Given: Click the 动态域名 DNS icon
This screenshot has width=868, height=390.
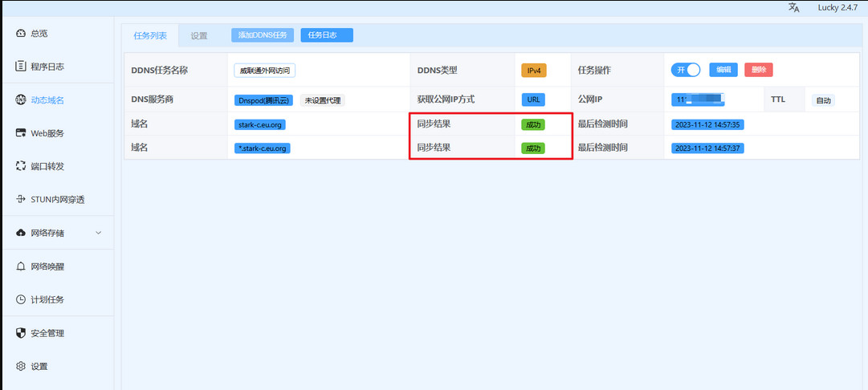Looking at the screenshot, I should (21, 100).
